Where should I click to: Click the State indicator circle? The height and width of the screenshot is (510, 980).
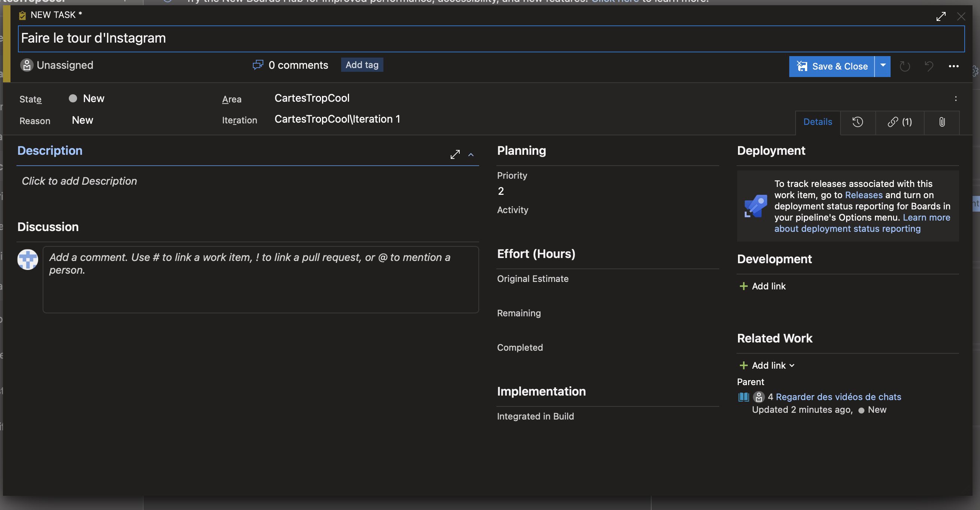pos(73,98)
